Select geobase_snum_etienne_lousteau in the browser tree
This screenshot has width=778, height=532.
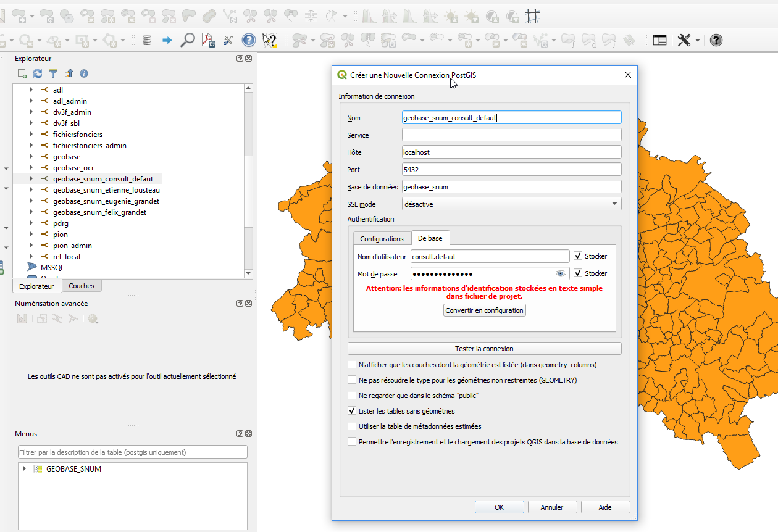coord(106,190)
